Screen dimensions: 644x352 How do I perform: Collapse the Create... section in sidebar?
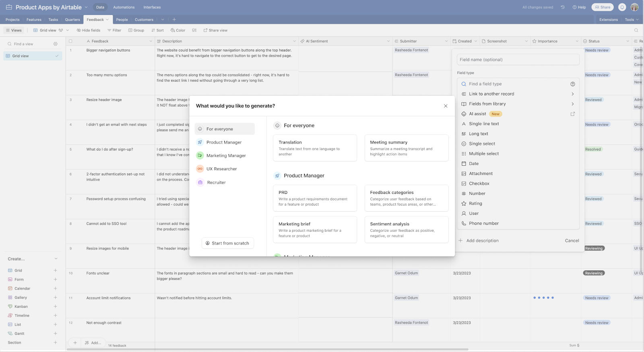[x=56, y=259]
